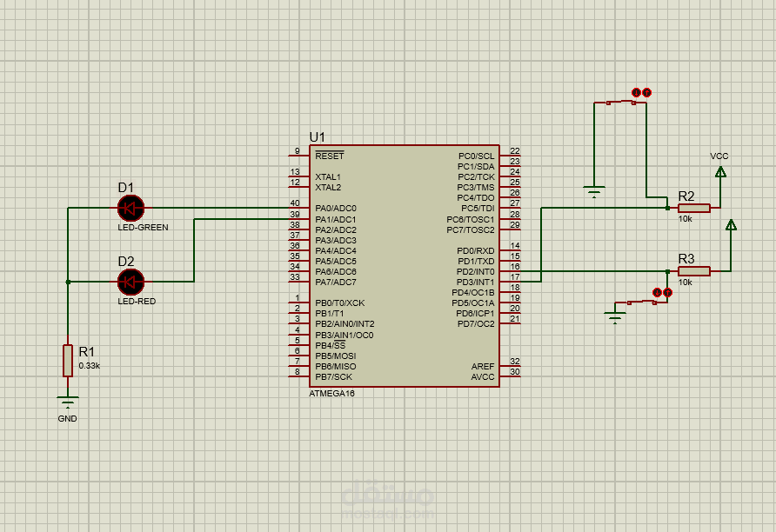
Task: Click the PB2/AIN0/INT2 pin label
Action: pyautogui.click(x=345, y=324)
